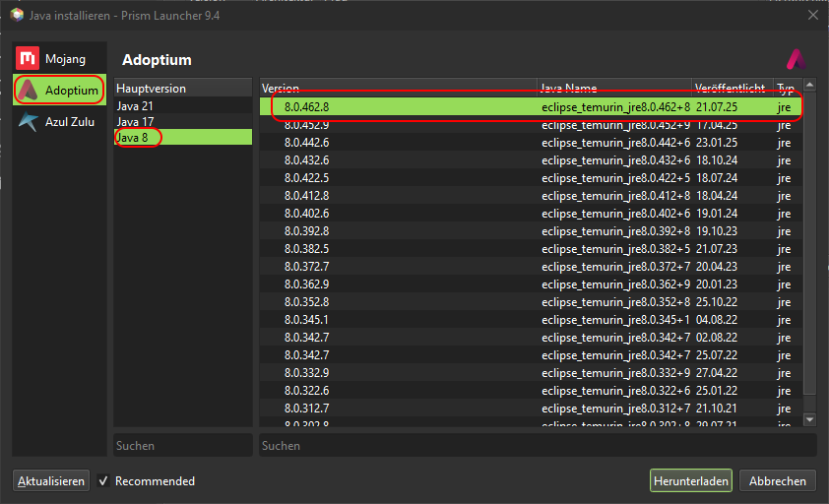This screenshot has height=504, width=829.
Task: Click the Prism Launcher icon in title bar
Action: point(17,15)
